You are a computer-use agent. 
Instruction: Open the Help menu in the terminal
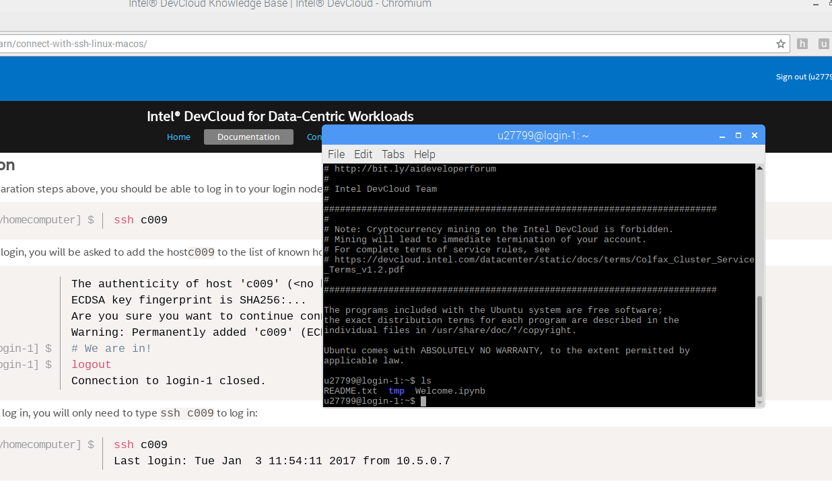coord(424,154)
